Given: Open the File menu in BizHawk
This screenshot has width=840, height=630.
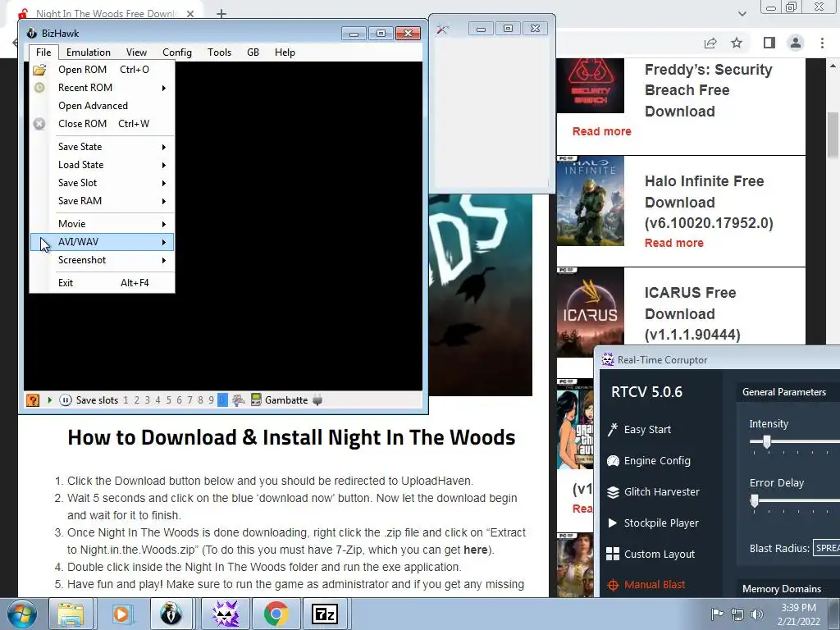Looking at the screenshot, I should (43, 52).
